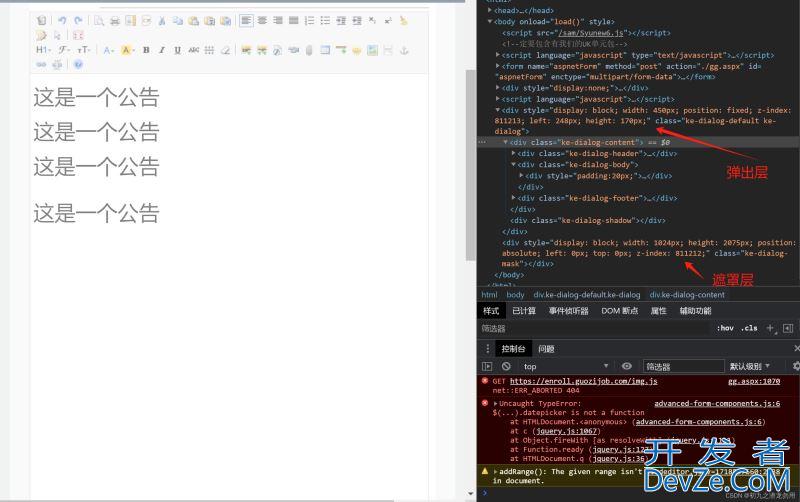Open the text color picker (A)
The width and height of the screenshot is (800, 502).
pyautogui.click(x=108, y=50)
